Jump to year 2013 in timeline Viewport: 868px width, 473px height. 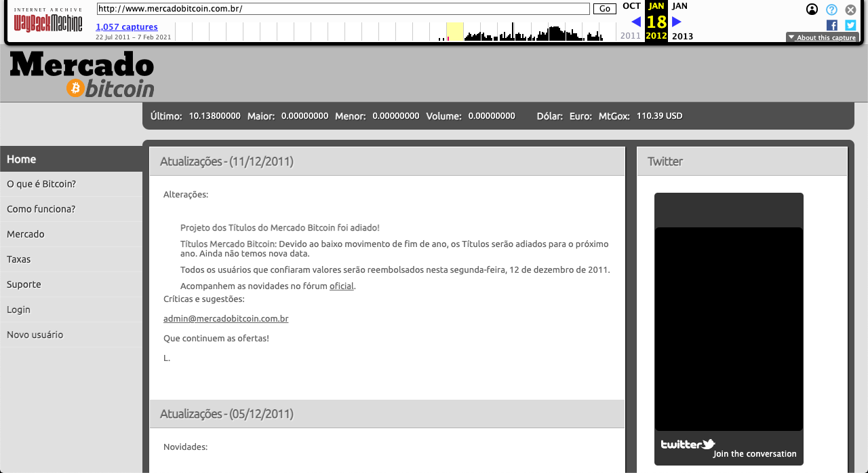(682, 36)
